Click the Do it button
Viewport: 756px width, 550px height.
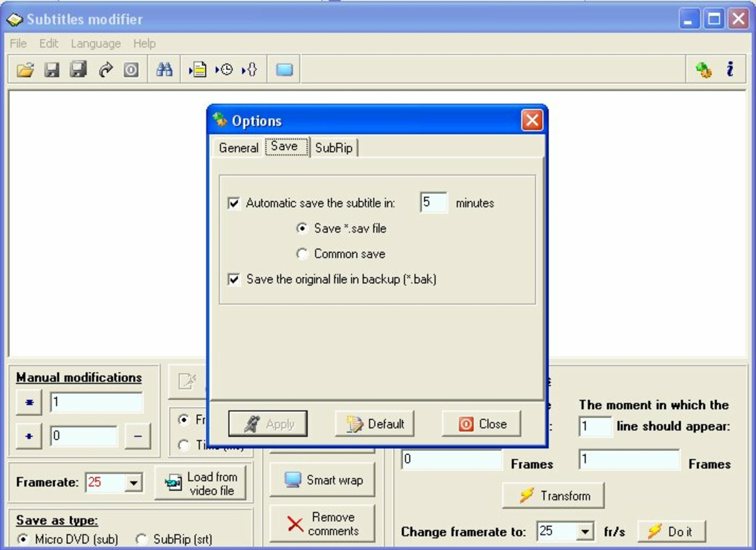tap(671, 531)
